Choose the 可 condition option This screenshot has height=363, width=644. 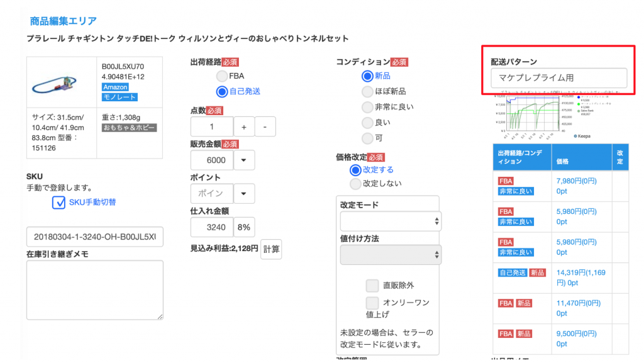click(x=367, y=138)
